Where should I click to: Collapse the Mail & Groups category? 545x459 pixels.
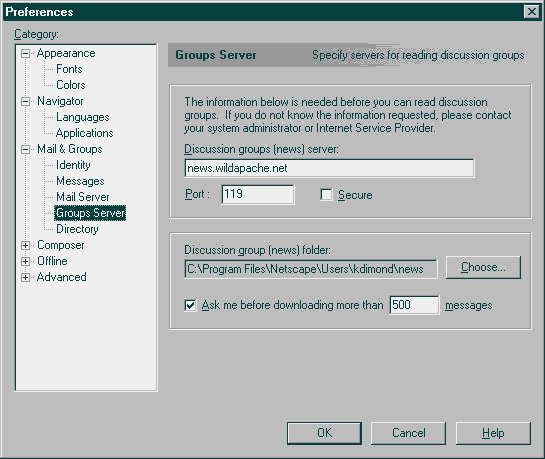point(25,149)
